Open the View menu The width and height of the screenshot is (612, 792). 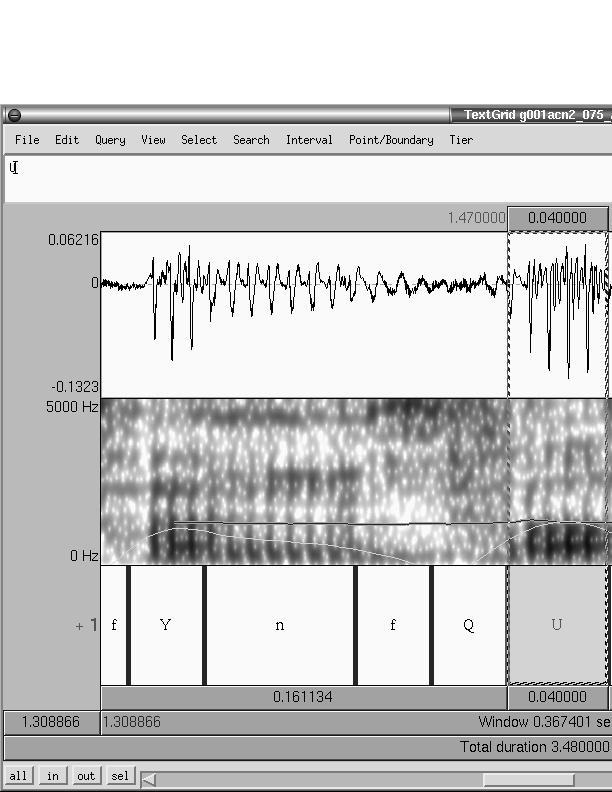[x=153, y=140]
